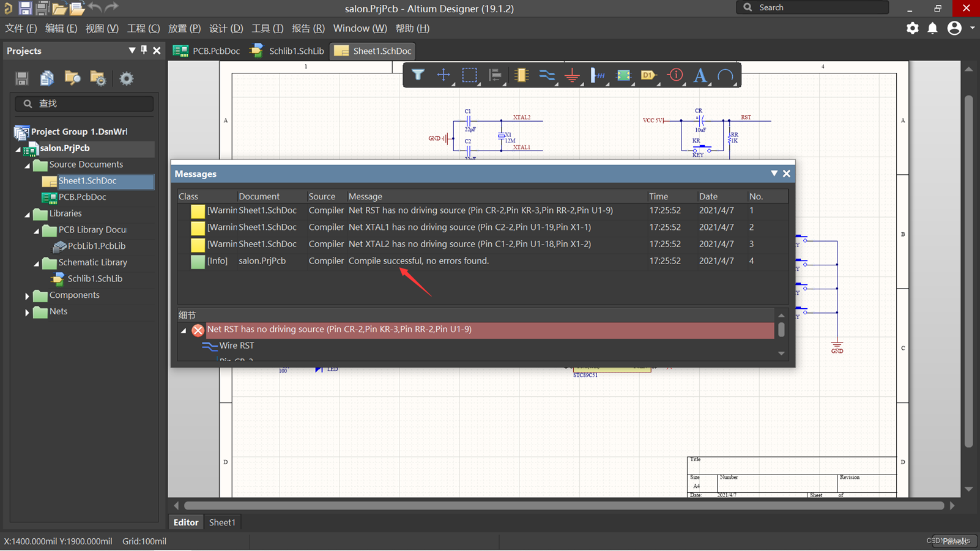Click the horizontal scrollbar of the schematic editor
980x551 pixels.
[563, 506]
